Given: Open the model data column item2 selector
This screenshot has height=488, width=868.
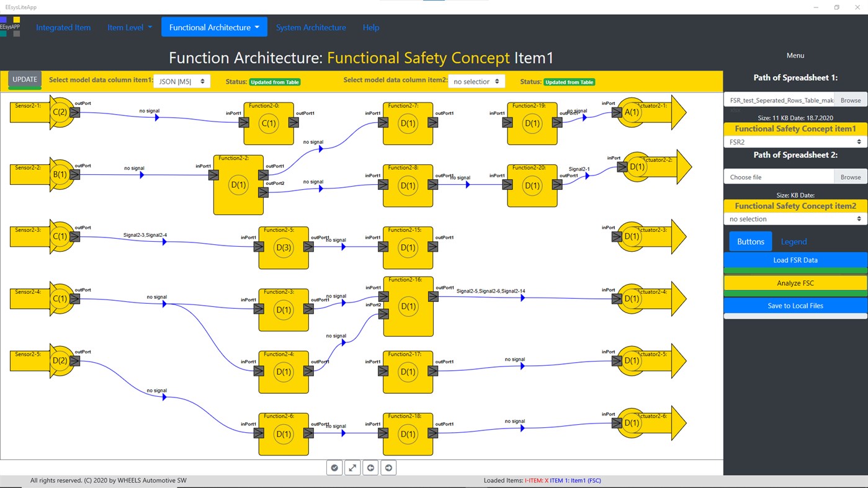Looking at the screenshot, I should 476,81.
